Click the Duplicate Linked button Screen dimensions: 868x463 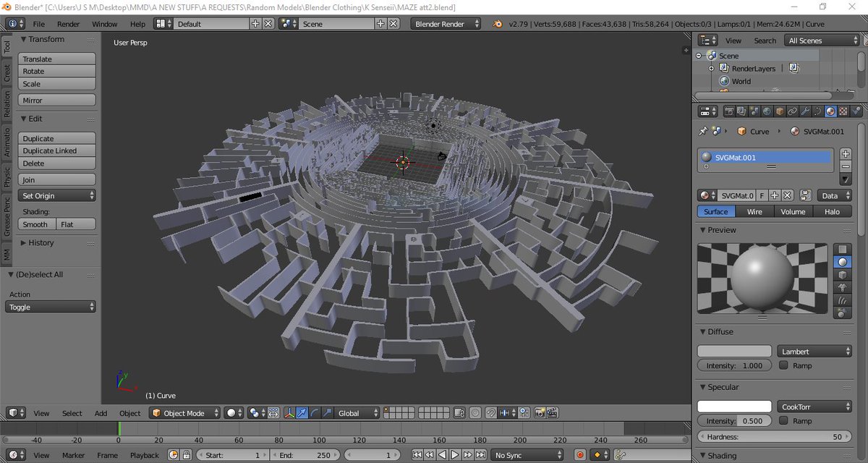[x=56, y=150]
